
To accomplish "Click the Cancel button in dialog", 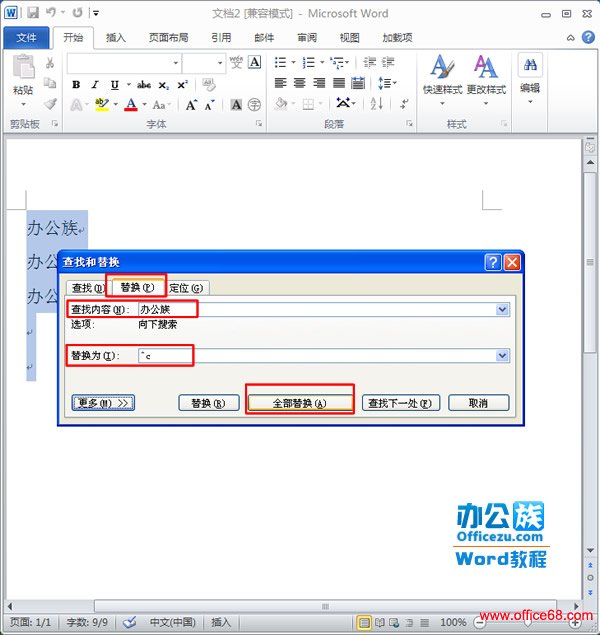I will point(479,403).
